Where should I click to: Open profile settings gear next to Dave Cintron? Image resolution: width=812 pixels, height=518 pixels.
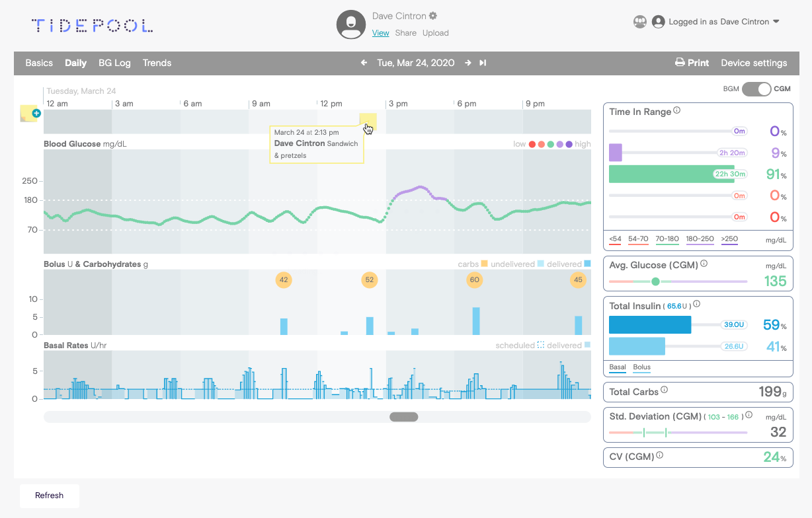(x=433, y=16)
